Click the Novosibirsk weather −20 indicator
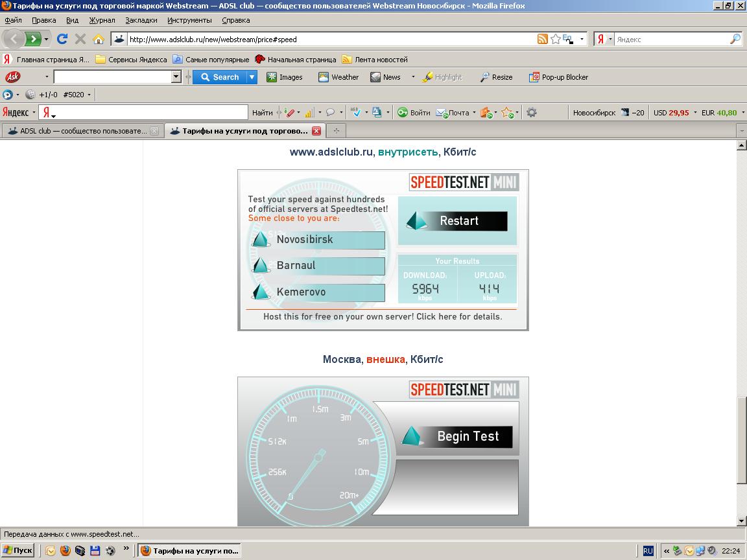The height and width of the screenshot is (560, 747). pyautogui.click(x=608, y=113)
